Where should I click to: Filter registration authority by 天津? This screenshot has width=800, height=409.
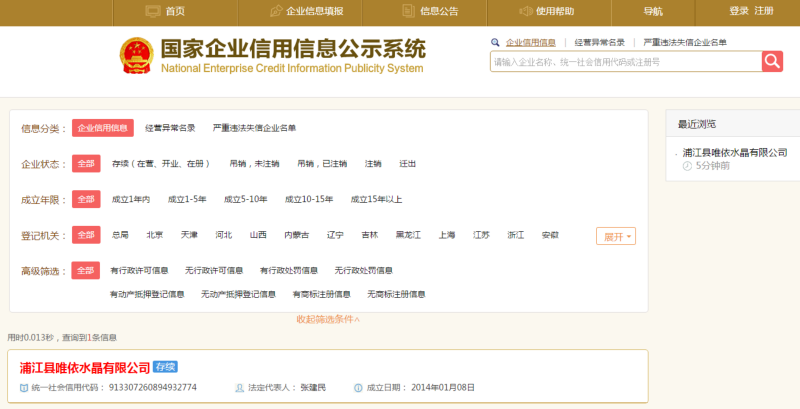(x=189, y=235)
